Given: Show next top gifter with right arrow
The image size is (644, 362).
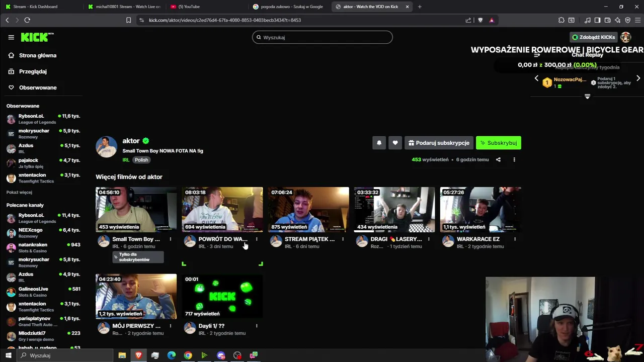Looking at the screenshot, I should pos(638,78).
